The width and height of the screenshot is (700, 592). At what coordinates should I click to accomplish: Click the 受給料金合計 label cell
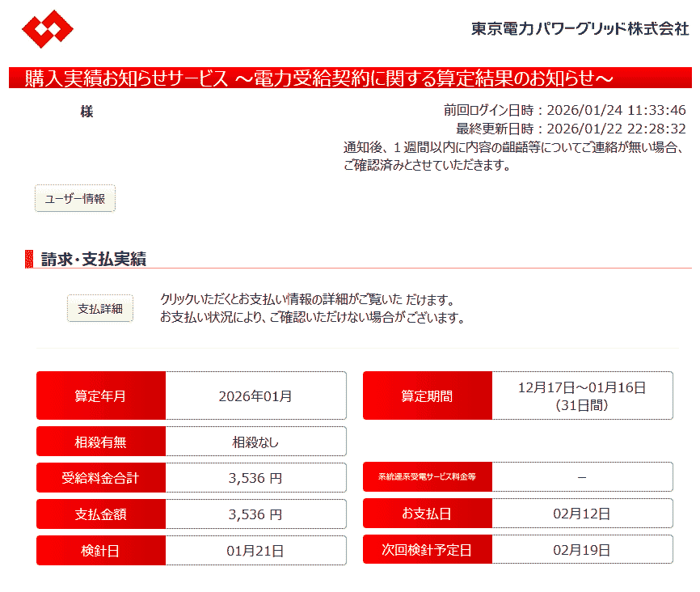pos(101,478)
